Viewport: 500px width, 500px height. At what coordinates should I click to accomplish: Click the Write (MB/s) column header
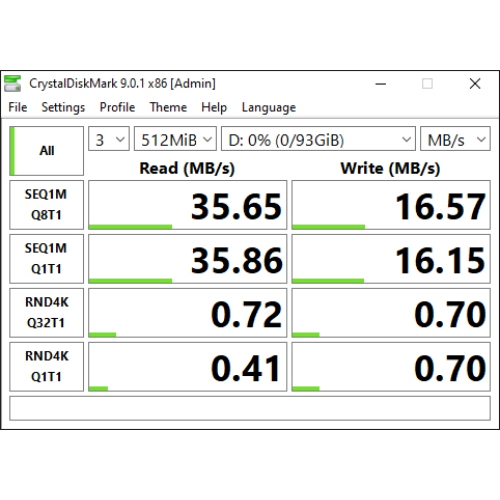390,168
